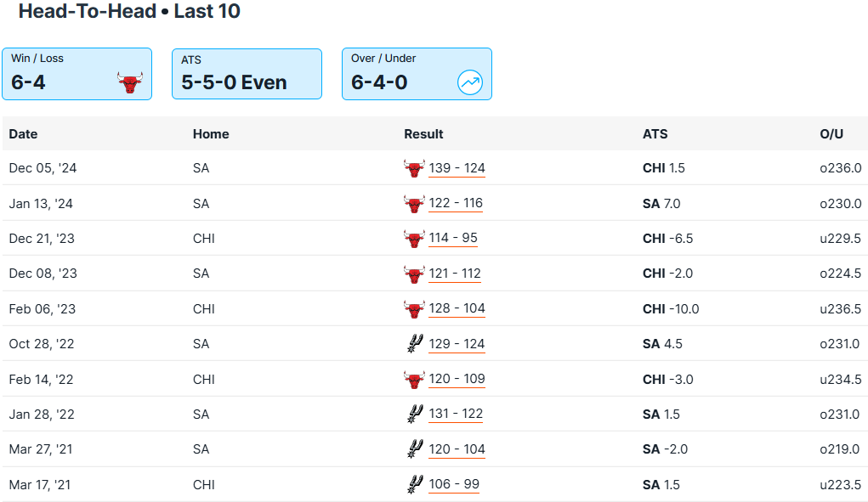Select the ATS 5-5-0 Even summary card
868x502 pixels.
[247, 74]
